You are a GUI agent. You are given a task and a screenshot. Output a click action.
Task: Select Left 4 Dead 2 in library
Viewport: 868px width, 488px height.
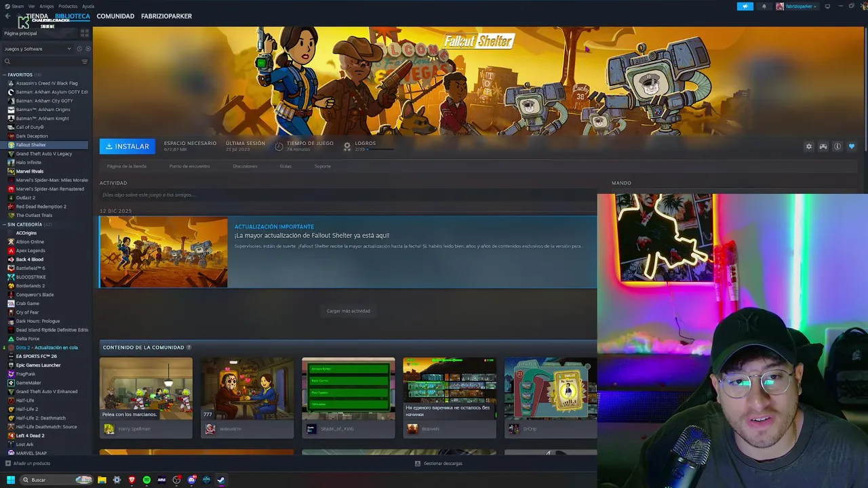coord(30,436)
